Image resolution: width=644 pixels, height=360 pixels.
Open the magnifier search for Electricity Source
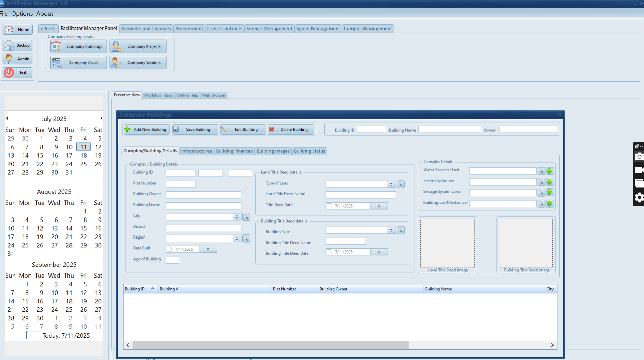pyautogui.click(x=541, y=182)
